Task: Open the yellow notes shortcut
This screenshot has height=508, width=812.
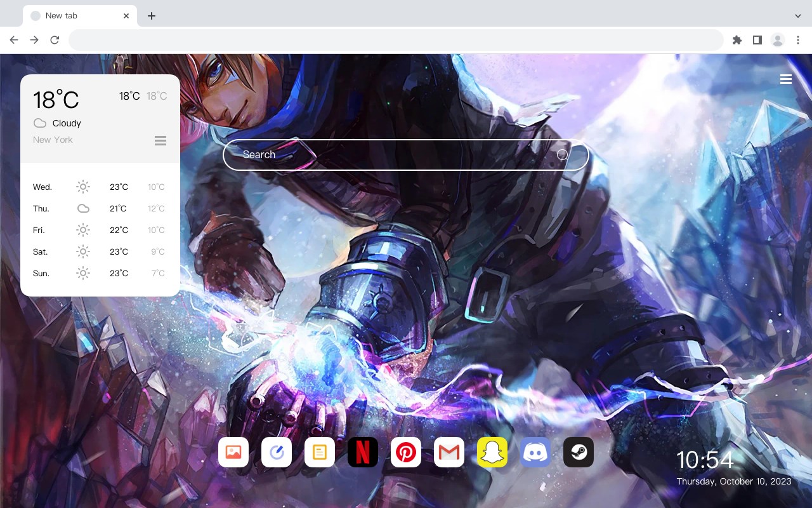Action: pos(320,452)
